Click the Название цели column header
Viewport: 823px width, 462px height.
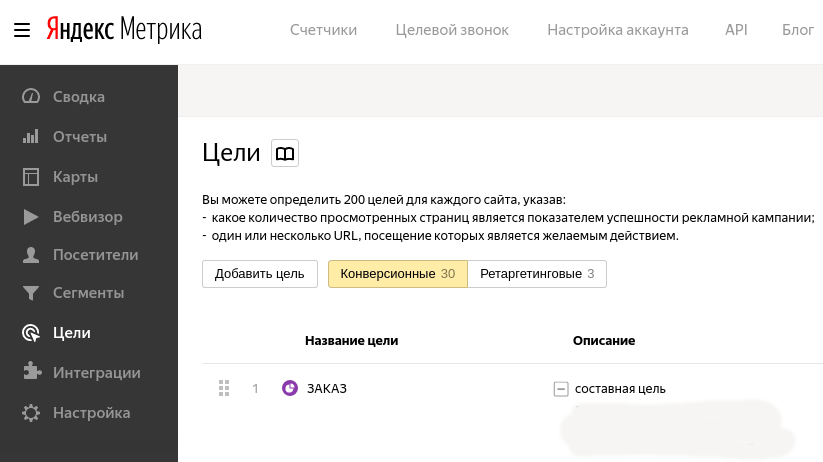[x=352, y=341]
